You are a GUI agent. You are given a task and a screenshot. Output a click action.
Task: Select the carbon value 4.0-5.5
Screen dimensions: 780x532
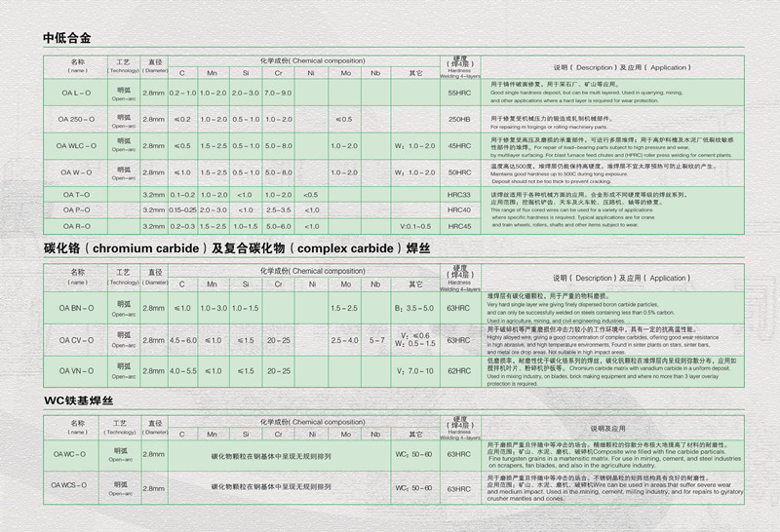tap(182, 371)
